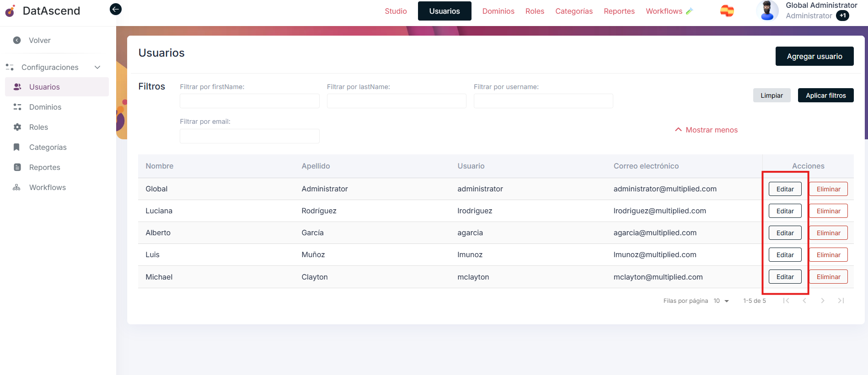Collapse filters with Mostrar menos

coord(706,130)
